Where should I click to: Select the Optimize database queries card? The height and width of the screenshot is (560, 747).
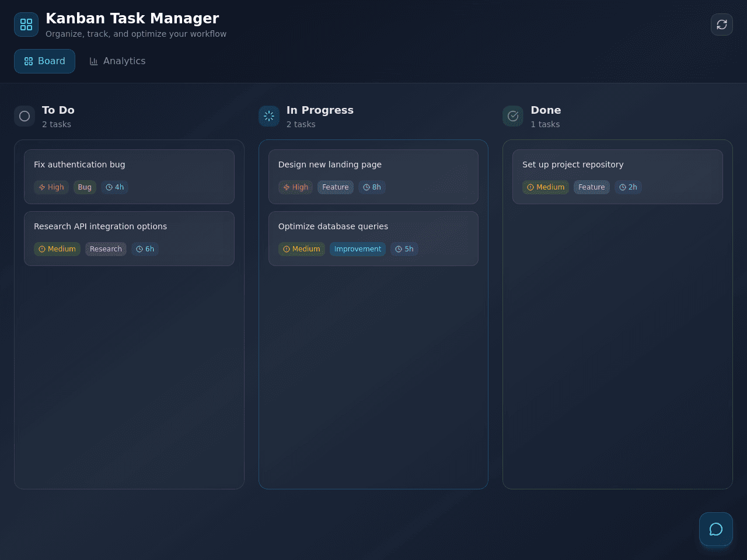coord(373,239)
